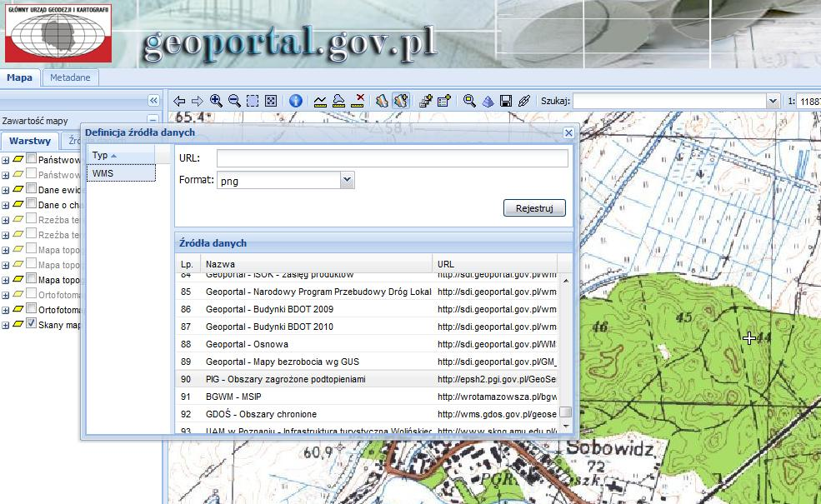Click the Nazwa column header
Image resolution: width=821 pixels, height=504 pixels.
click(316, 264)
